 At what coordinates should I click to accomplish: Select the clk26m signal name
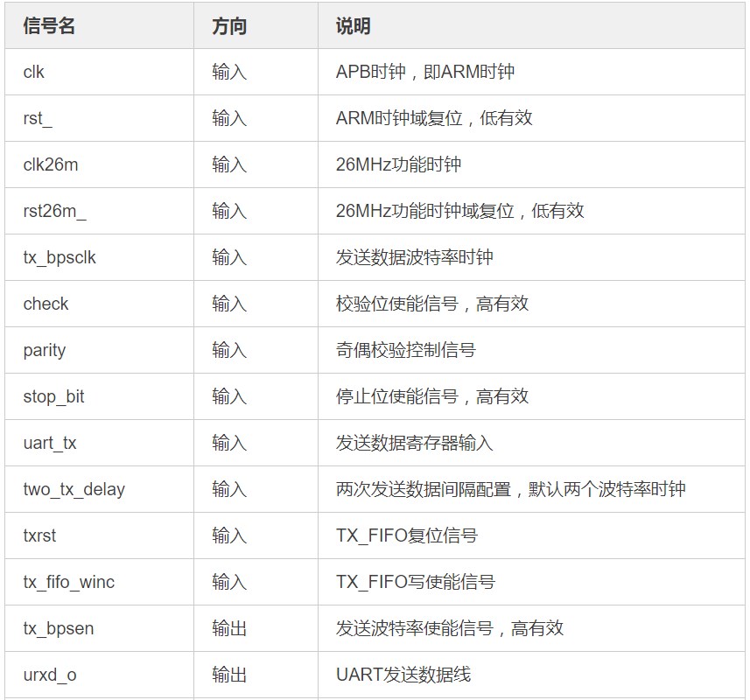pos(51,164)
